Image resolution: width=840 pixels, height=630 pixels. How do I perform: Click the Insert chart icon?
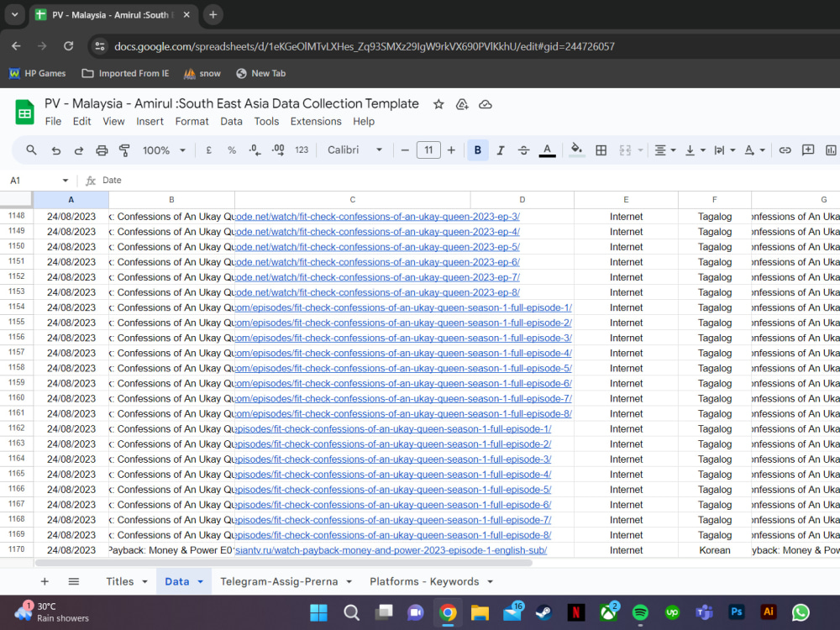(831, 150)
